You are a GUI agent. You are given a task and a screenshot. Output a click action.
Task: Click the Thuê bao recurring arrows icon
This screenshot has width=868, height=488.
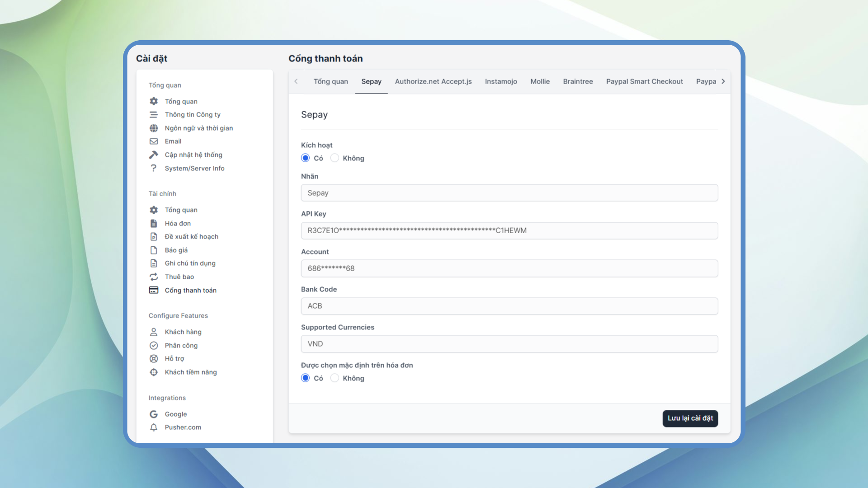(x=154, y=277)
